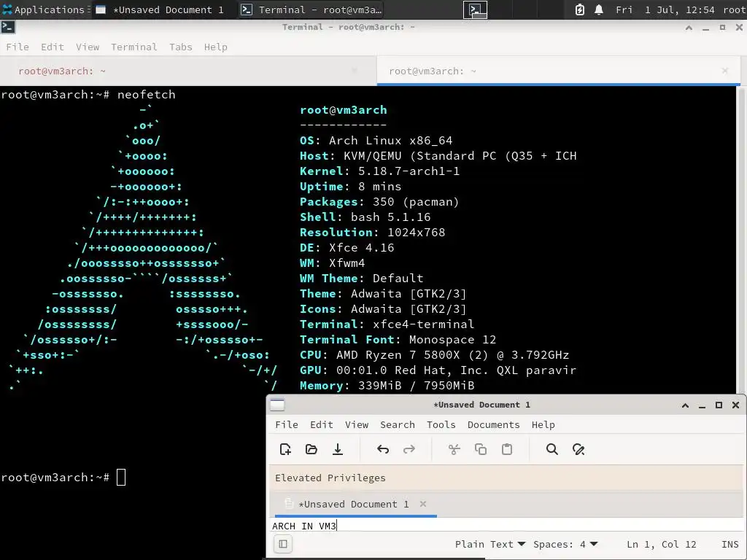Open Mousepad Search menu

pyautogui.click(x=398, y=424)
